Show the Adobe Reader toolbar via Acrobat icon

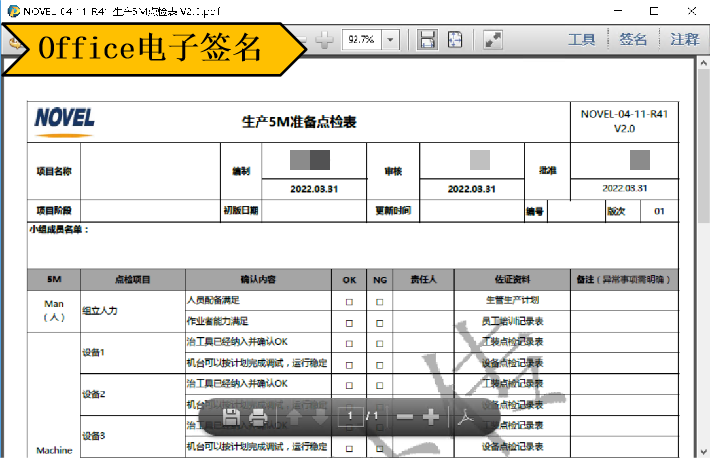pyautogui.click(x=465, y=417)
